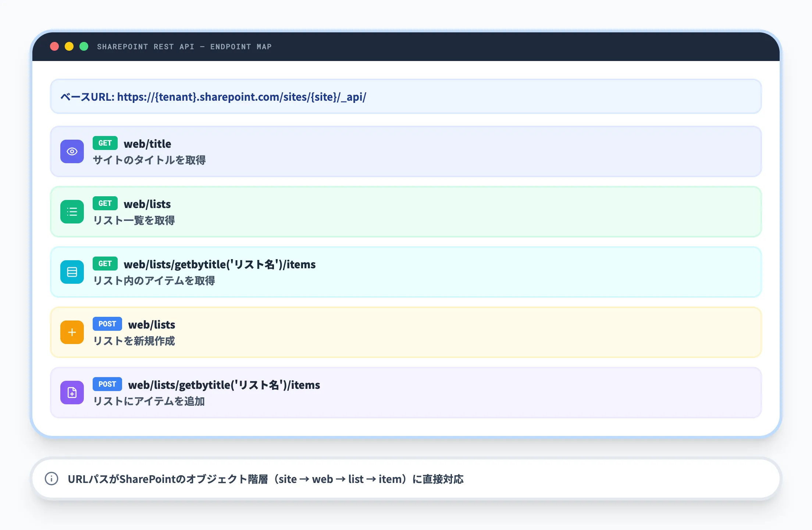This screenshot has width=812, height=530.
Task: Toggle the POST badge for リストを新規作成
Action: 107,324
